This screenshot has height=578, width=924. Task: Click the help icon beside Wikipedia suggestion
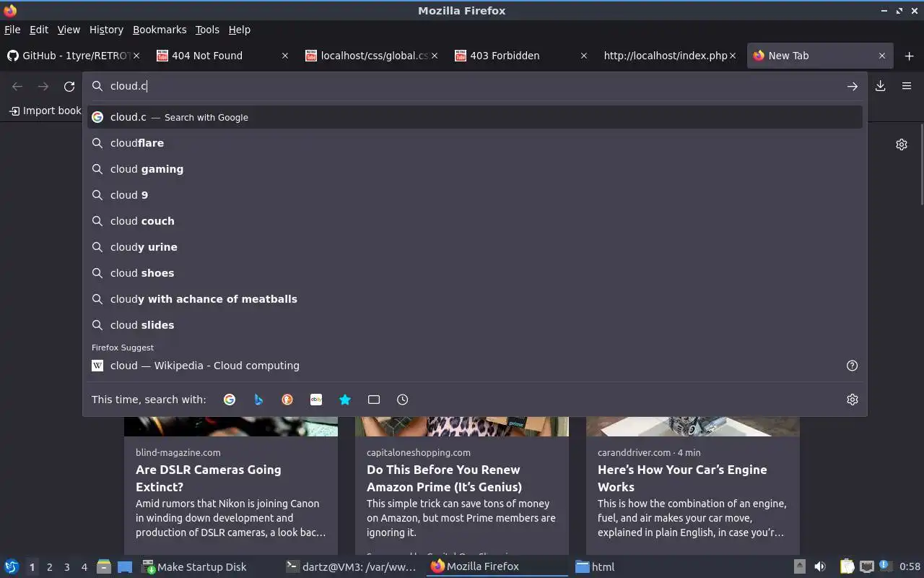tap(853, 366)
